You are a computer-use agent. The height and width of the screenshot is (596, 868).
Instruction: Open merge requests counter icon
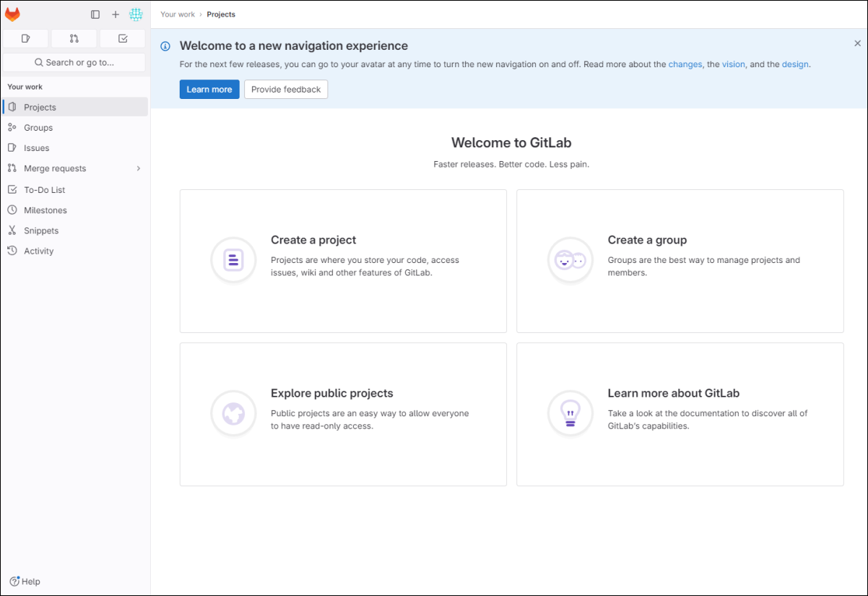click(x=74, y=38)
